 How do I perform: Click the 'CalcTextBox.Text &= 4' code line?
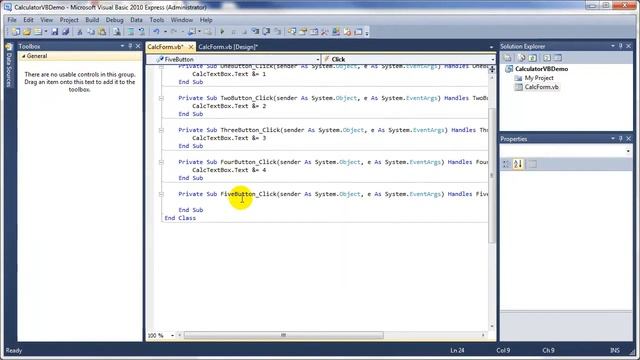229,170
